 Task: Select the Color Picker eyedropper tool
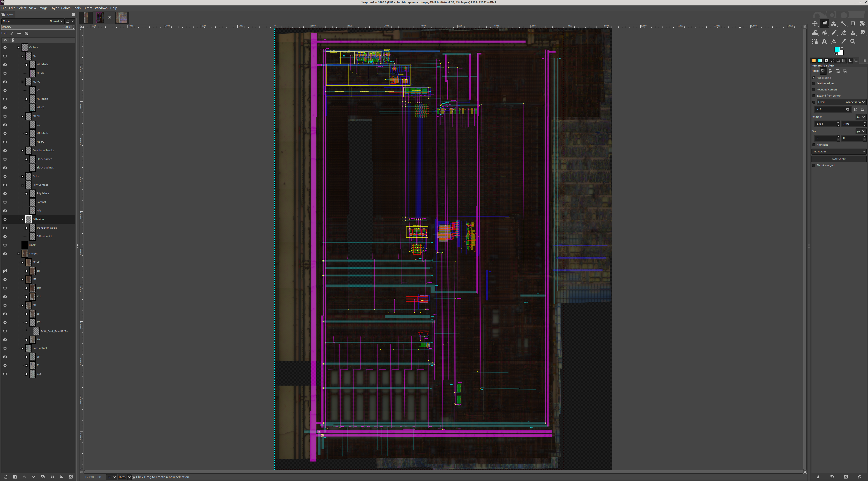843,41
